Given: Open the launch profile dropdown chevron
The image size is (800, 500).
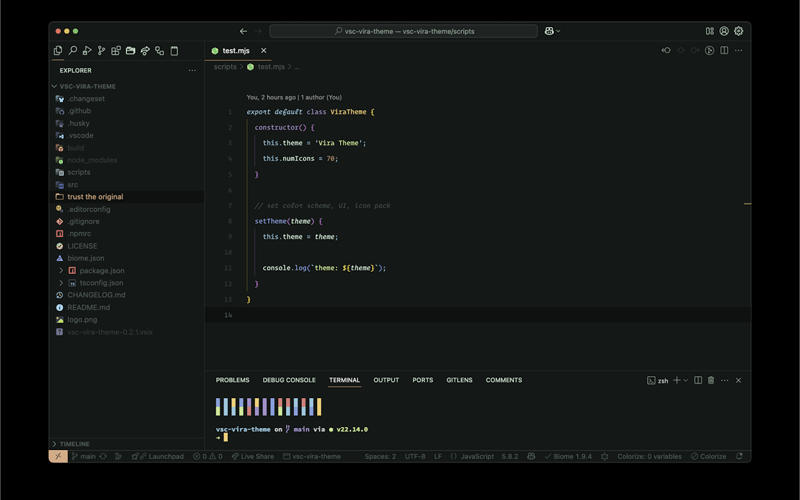Looking at the screenshot, I should (685, 380).
